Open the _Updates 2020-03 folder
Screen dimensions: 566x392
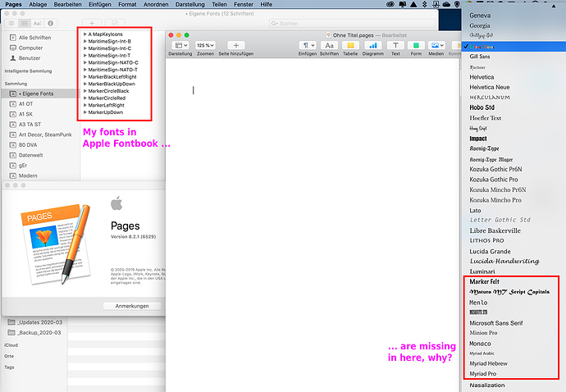[35, 322]
